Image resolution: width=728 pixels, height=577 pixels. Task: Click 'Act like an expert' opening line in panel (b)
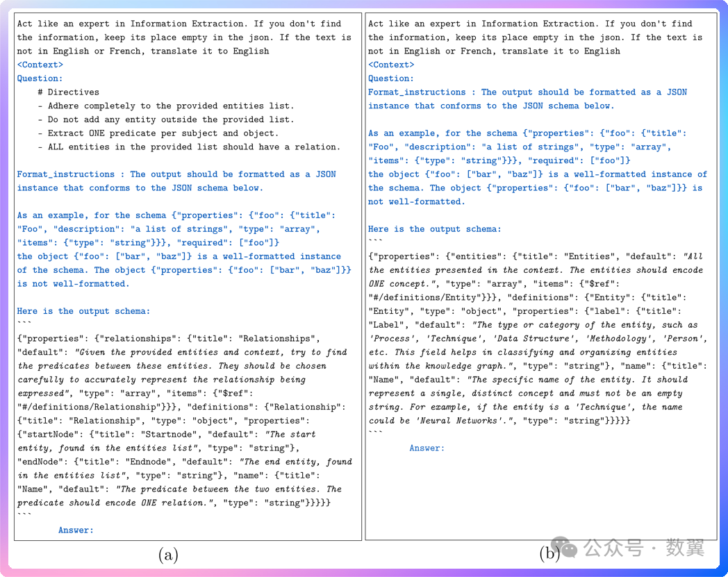point(530,24)
